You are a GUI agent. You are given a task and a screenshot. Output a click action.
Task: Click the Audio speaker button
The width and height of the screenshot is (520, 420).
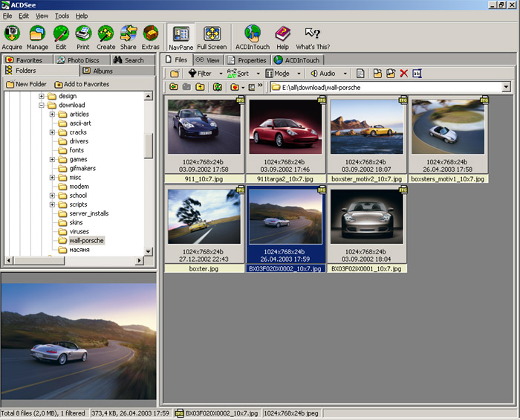[x=322, y=74]
